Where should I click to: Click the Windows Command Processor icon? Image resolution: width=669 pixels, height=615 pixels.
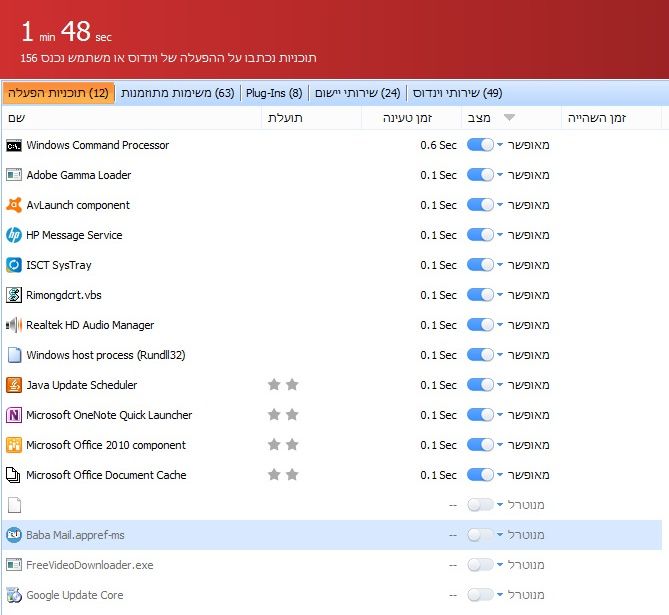pyautogui.click(x=14, y=146)
